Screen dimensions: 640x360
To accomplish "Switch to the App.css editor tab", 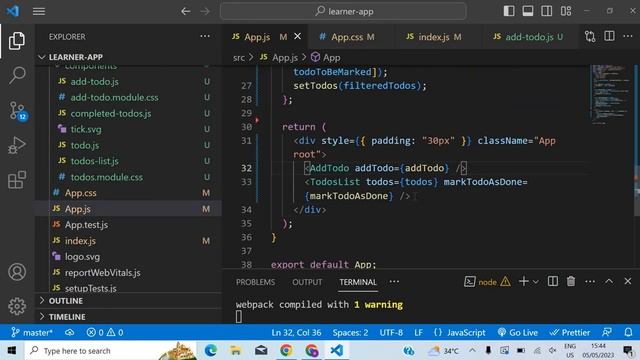I will pyautogui.click(x=351, y=37).
